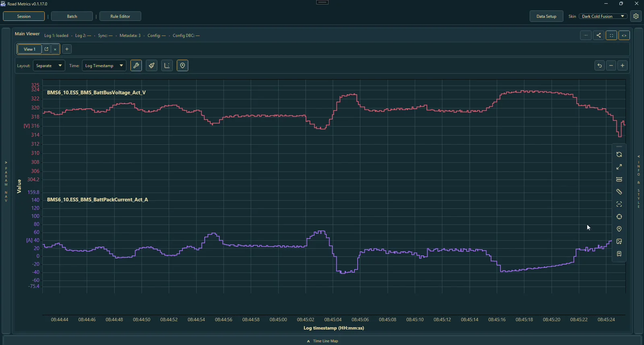Image resolution: width=644 pixels, height=345 pixels.
Task: Open the Rule Editor tab
Action: coord(120,16)
